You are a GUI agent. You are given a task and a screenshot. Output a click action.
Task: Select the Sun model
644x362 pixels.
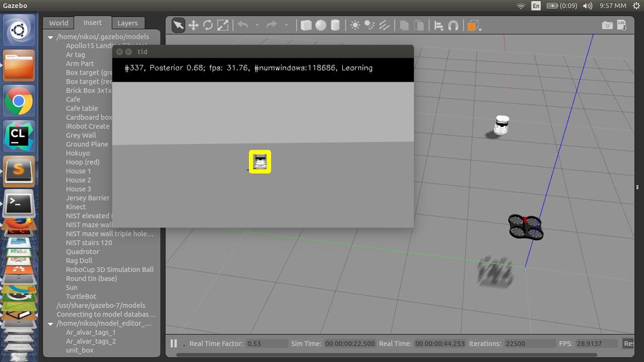coord(72,287)
